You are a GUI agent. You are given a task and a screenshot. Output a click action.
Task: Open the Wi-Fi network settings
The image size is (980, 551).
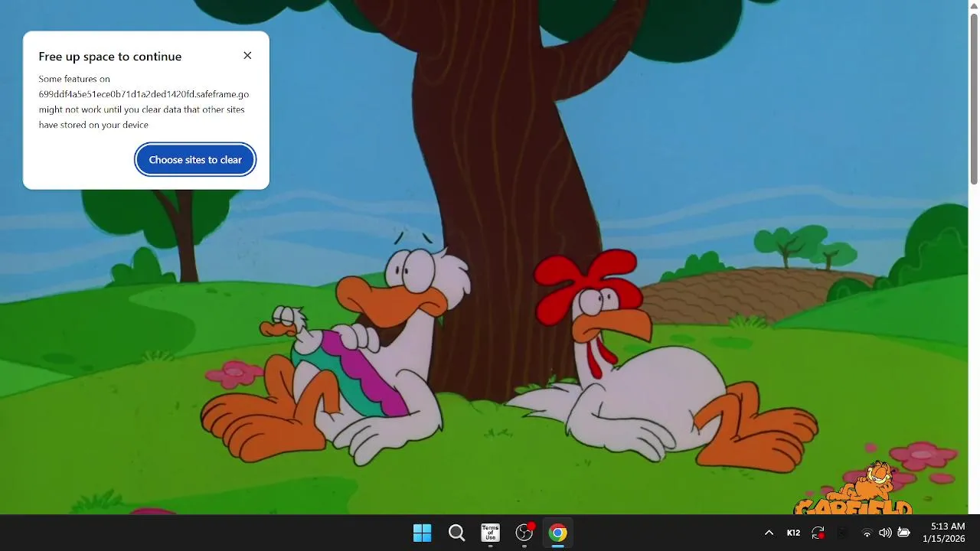coord(867,533)
